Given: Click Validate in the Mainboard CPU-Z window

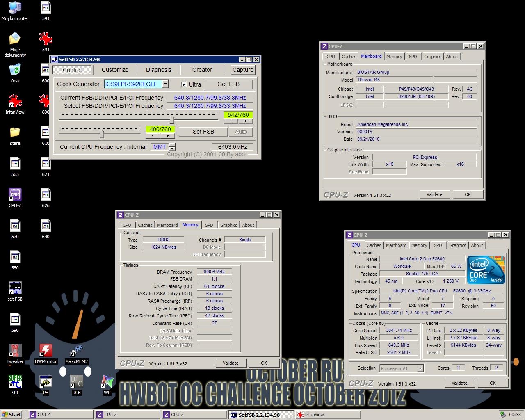Looking at the screenshot, I should pyautogui.click(x=434, y=194).
